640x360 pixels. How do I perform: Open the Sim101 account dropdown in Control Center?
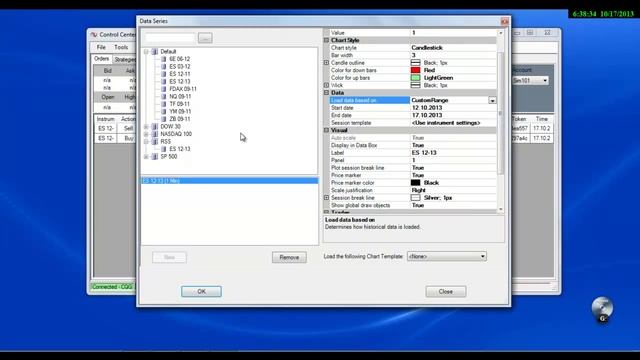coord(545,80)
